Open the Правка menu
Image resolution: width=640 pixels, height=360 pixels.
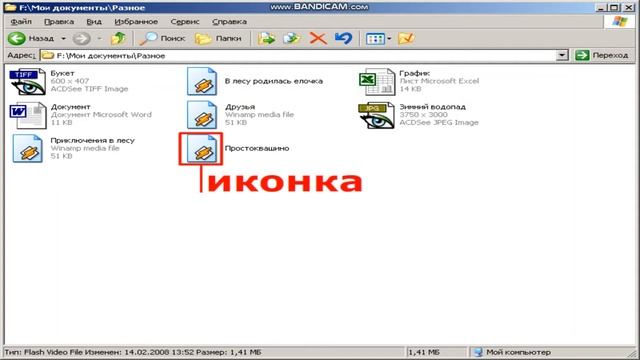59,22
